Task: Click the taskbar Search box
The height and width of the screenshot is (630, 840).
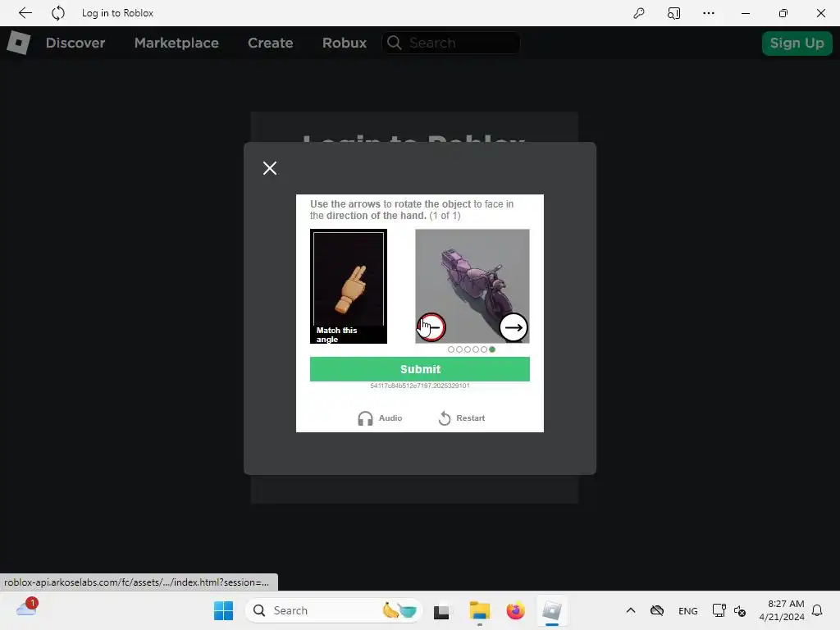Action: coord(333,610)
